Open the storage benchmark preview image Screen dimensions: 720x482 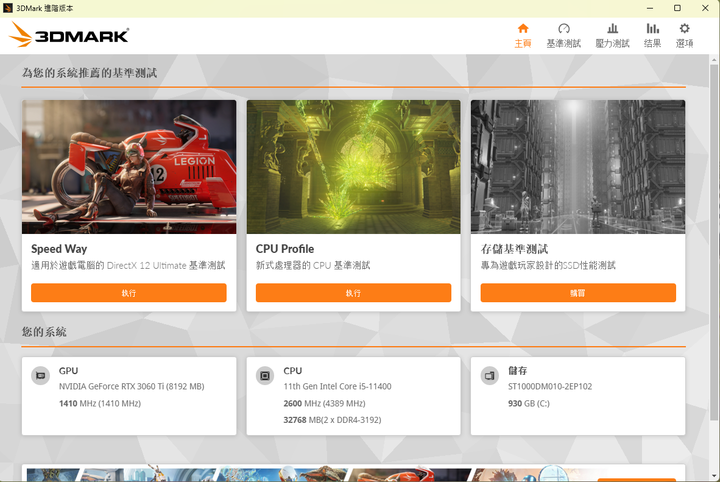[578, 167]
